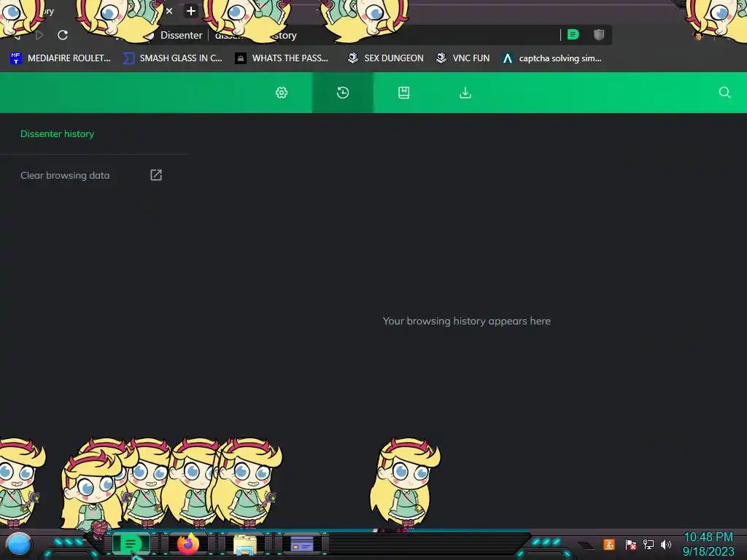
Task: Open the Downloads icon in green toolbar
Action: tap(465, 93)
